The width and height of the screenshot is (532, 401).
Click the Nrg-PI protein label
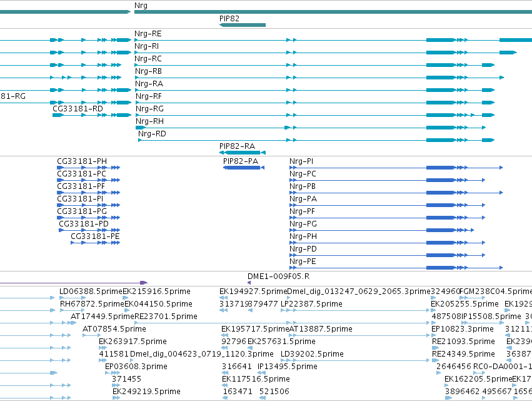pos(301,161)
